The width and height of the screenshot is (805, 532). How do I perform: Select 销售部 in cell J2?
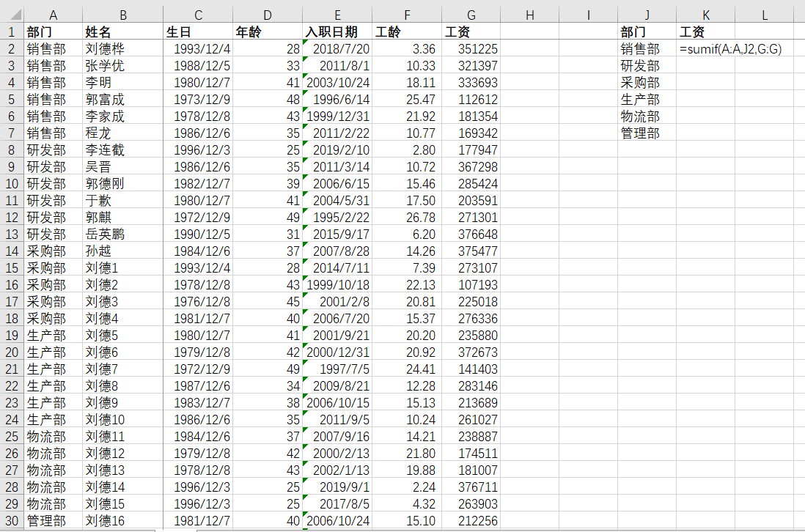(x=640, y=49)
